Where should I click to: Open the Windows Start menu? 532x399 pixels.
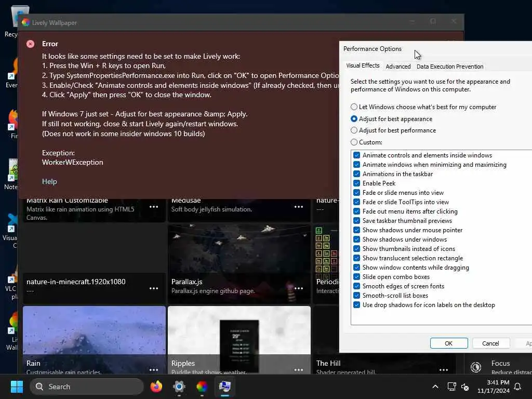pyautogui.click(x=17, y=387)
